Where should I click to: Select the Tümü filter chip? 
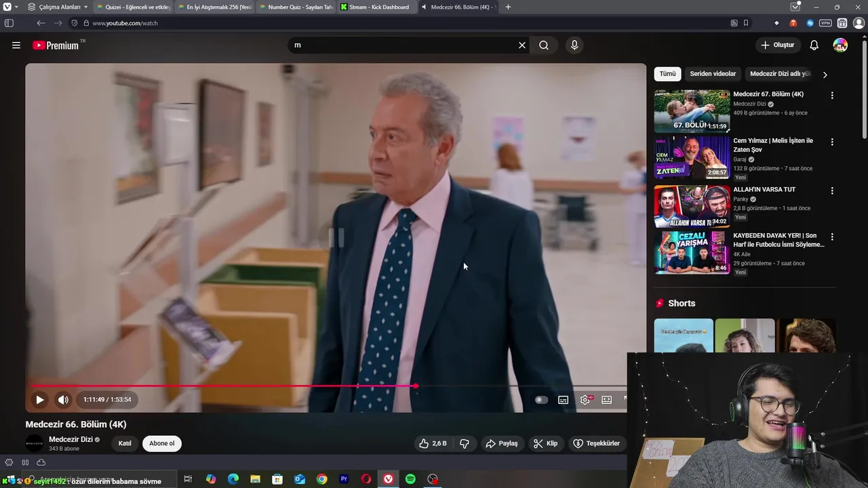coord(668,74)
